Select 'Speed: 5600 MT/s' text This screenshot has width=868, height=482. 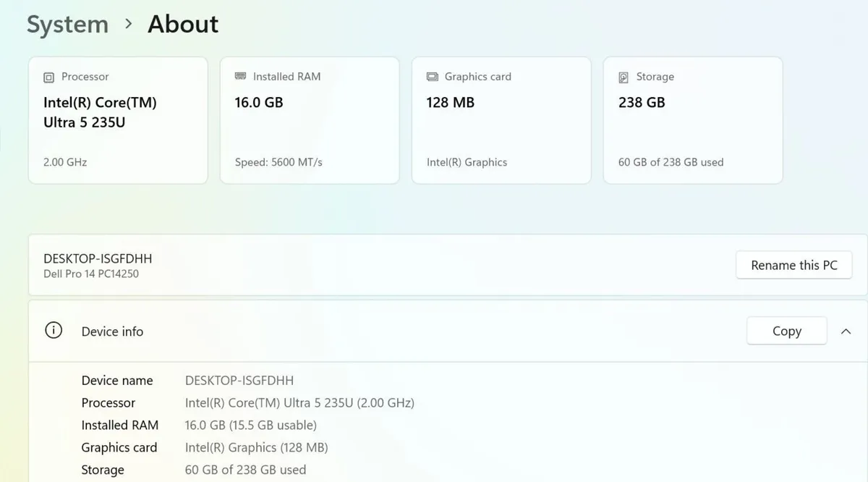click(278, 162)
